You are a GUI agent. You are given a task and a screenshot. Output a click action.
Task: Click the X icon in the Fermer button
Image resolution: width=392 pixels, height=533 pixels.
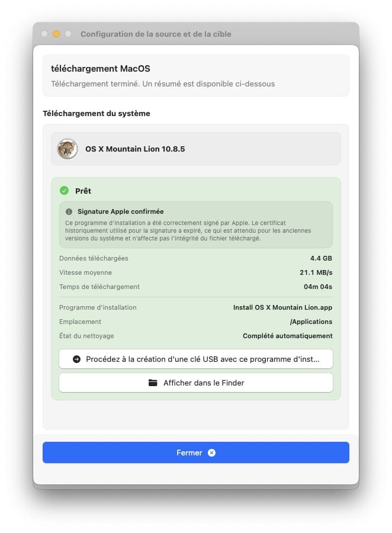tap(211, 452)
